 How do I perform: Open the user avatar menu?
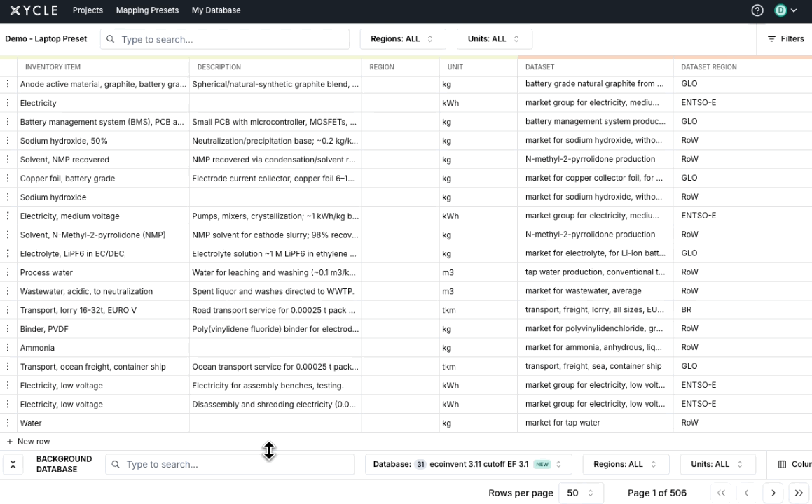pos(785,10)
